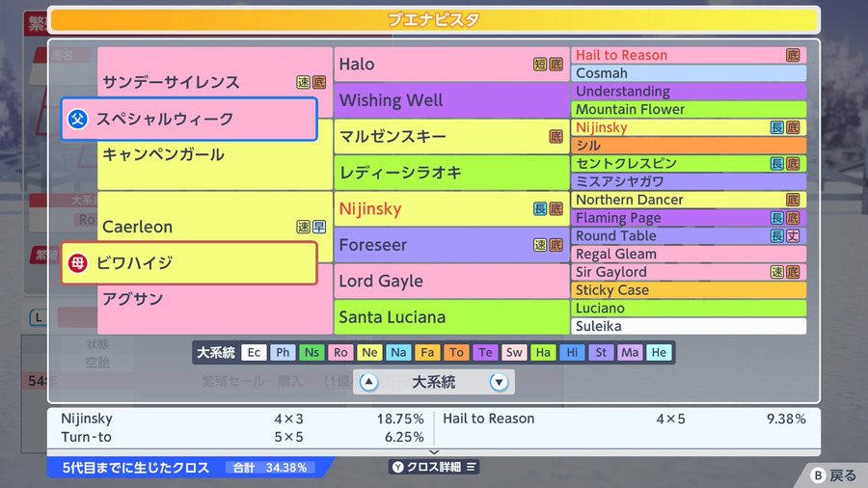This screenshot has height=488, width=868.
Task: Select the down arrow beside 大系統
Action: pos(499,382)
